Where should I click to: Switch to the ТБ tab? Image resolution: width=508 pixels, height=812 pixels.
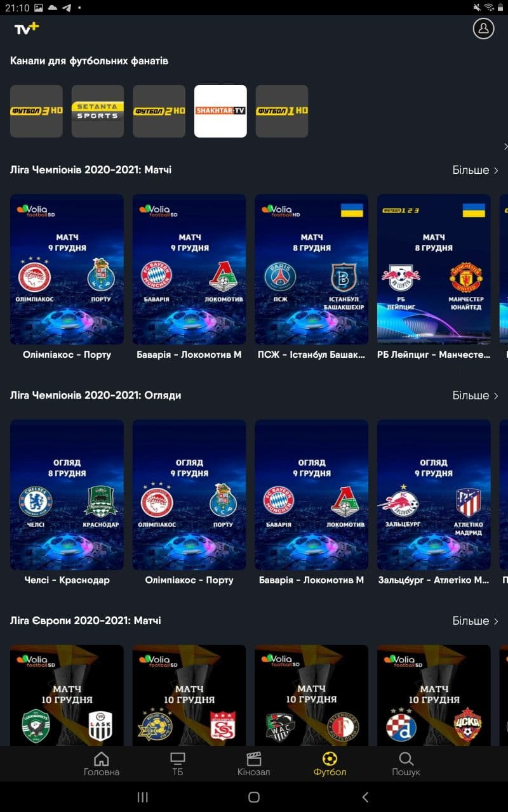(178, 763)
